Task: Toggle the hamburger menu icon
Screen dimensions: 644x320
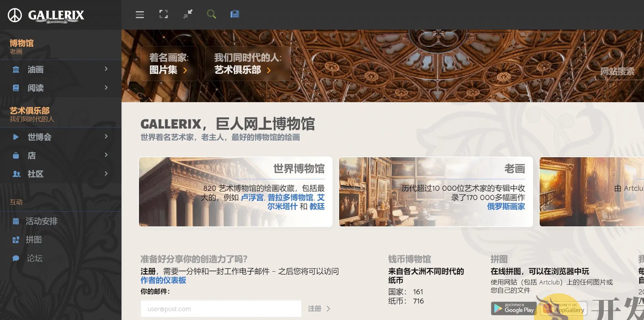Action: 140,15
